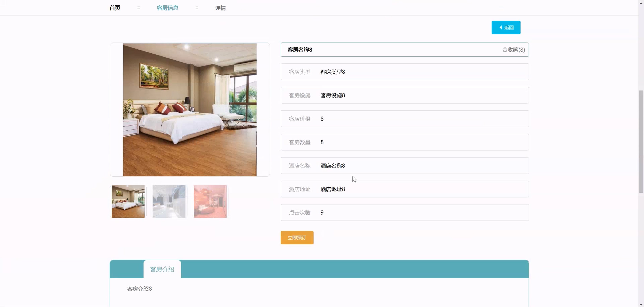This screenshot has width=644, height=307.
Task: Click the scrollbar down arrow
Action: 641,305
